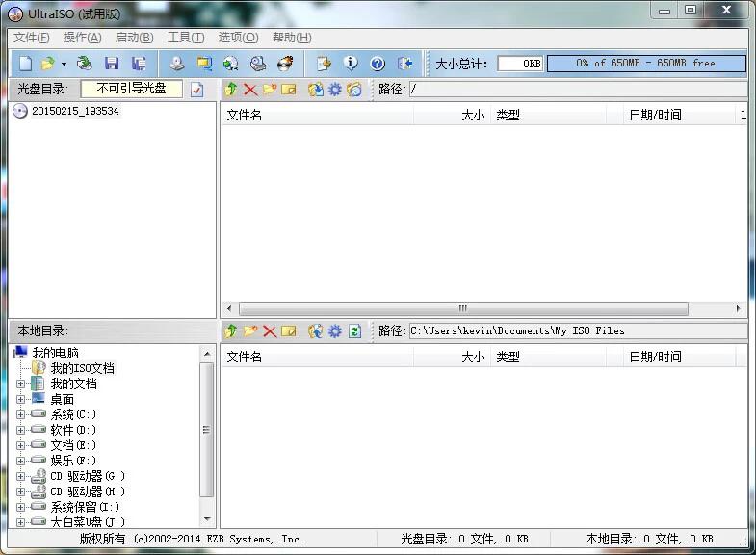756x555 pixels.
Task: Click the Up folder icon in local pane
Action: [231, 331]
